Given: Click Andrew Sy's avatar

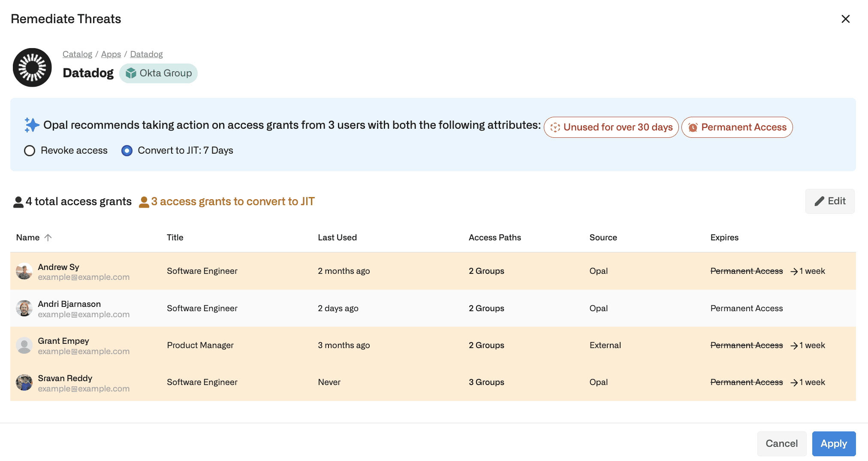Looking at the screenshot, I should (x=24, y=271).
